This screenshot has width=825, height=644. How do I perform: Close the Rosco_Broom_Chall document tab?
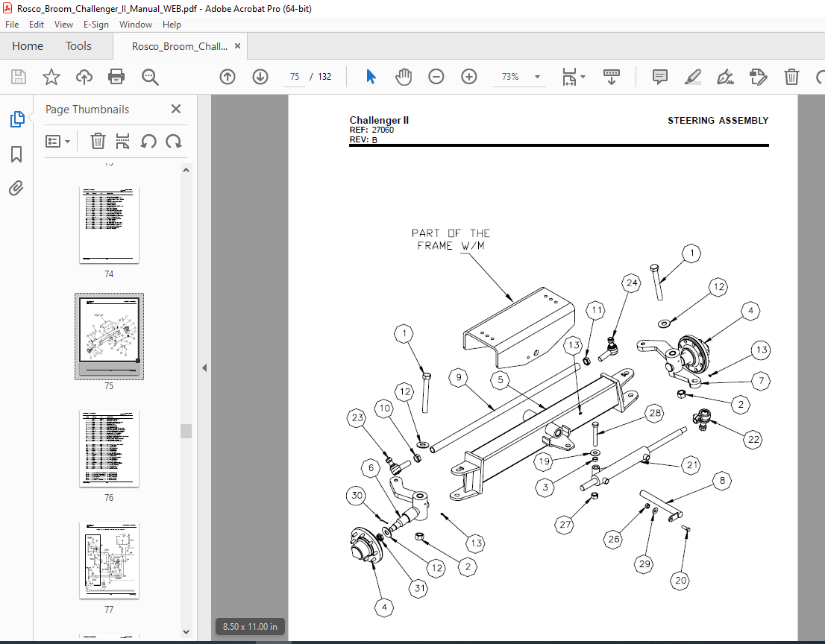pos(237,45)
